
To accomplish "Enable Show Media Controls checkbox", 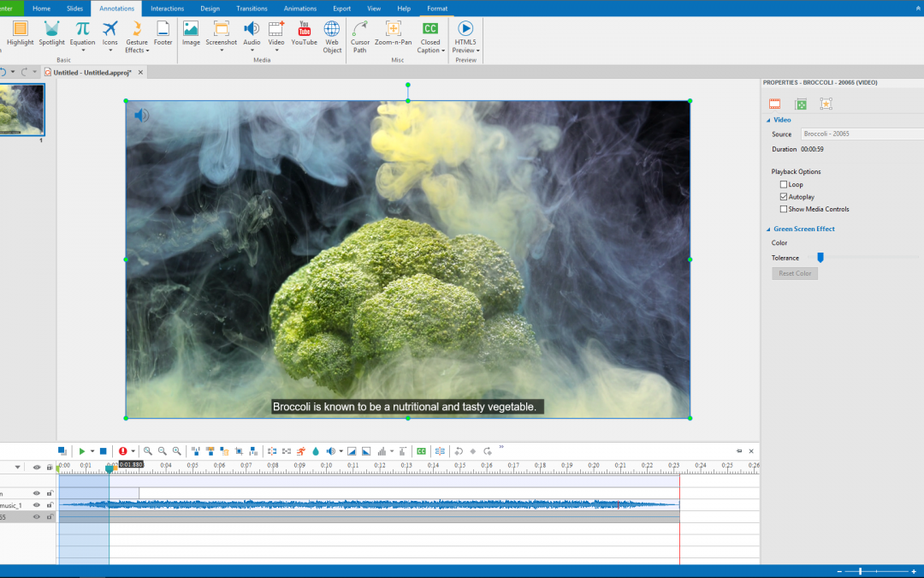I will click(x=784, y=209).
